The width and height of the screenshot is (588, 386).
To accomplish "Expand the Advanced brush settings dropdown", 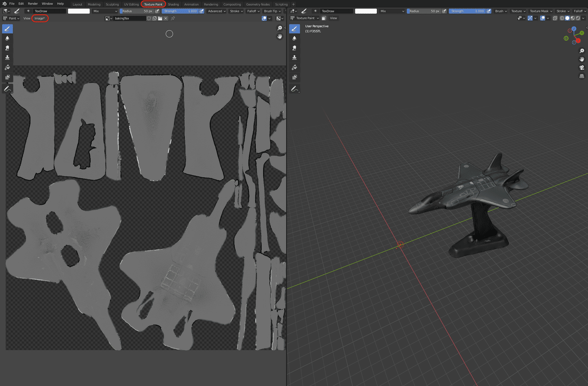I will point(216,11).
